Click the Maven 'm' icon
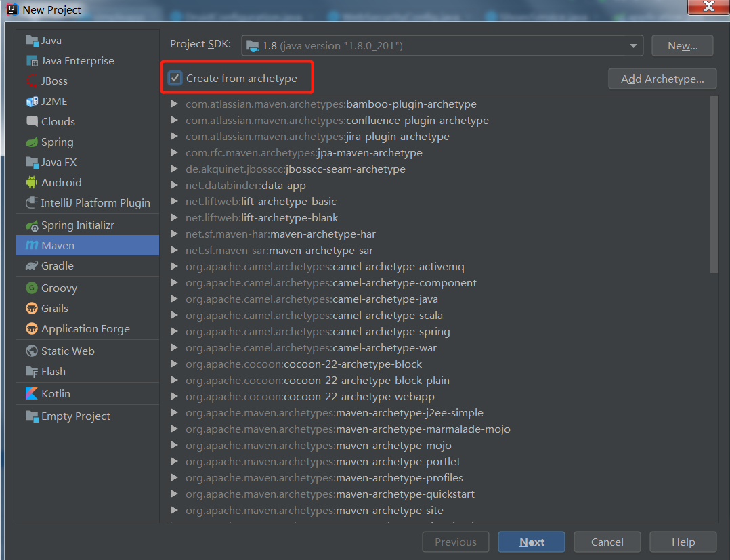 [x=32, y=245]
